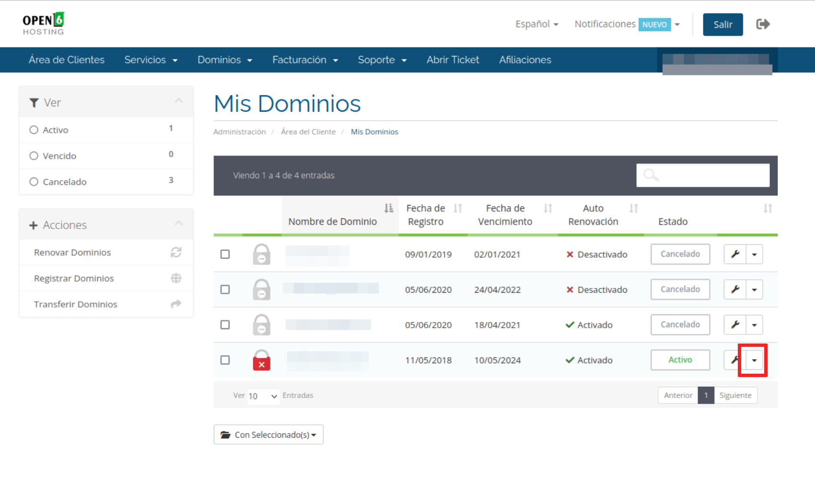Check the box for the 09/01/2019 domain

point(225,254)
